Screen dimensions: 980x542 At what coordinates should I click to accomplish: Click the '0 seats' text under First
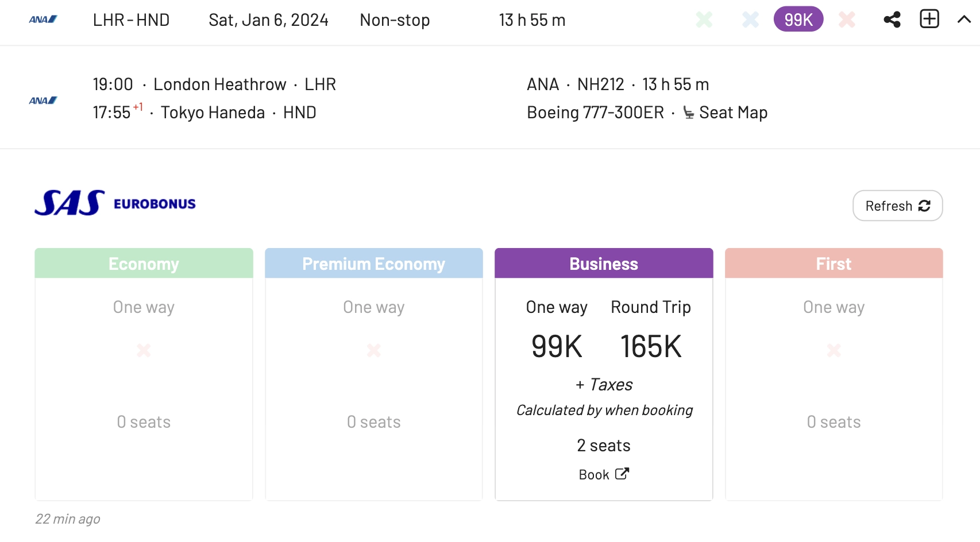834,422
